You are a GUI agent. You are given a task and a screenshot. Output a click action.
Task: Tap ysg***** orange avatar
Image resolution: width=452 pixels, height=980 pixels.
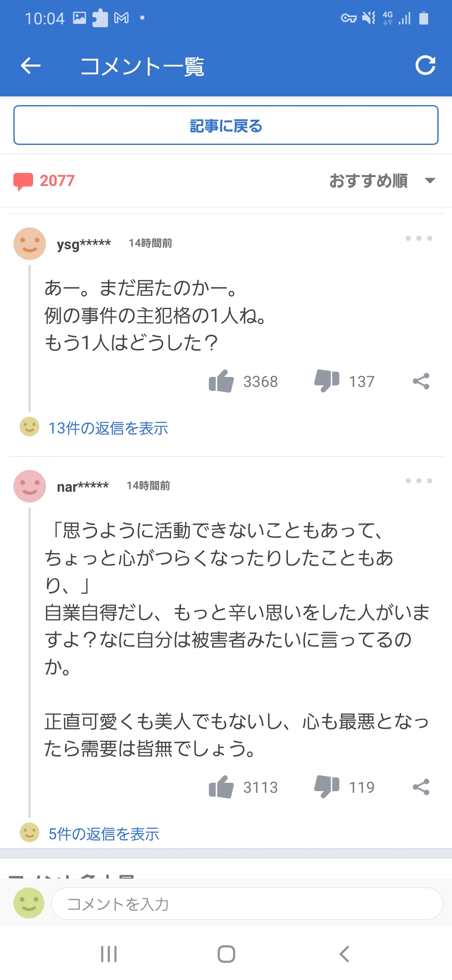pos(30,243)
